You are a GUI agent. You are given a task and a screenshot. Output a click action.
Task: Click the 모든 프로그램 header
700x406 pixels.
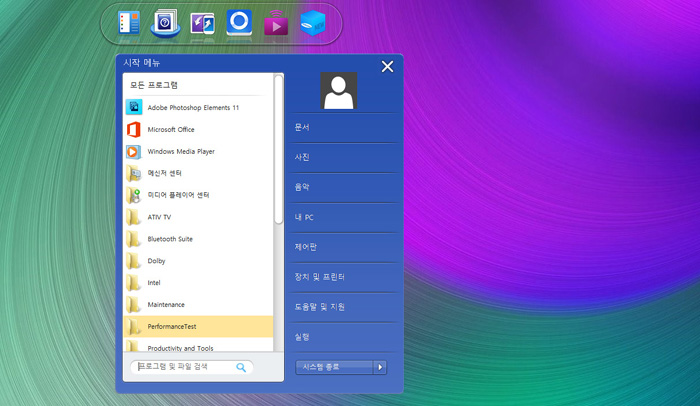pyautogui.click(x=154, y=85)
